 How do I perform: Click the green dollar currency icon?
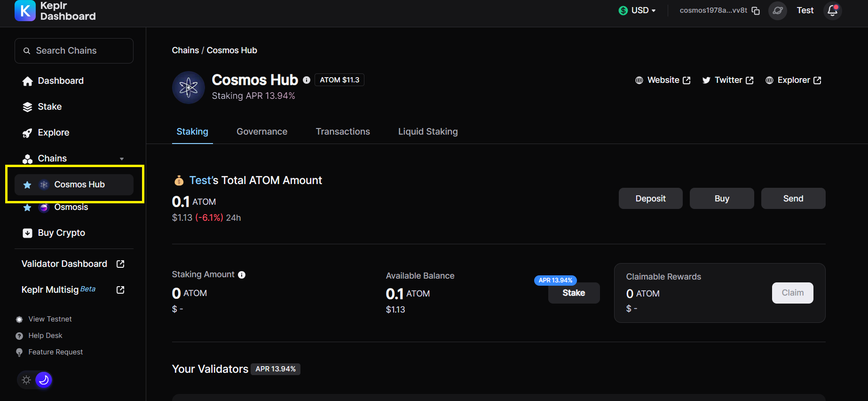623,10
